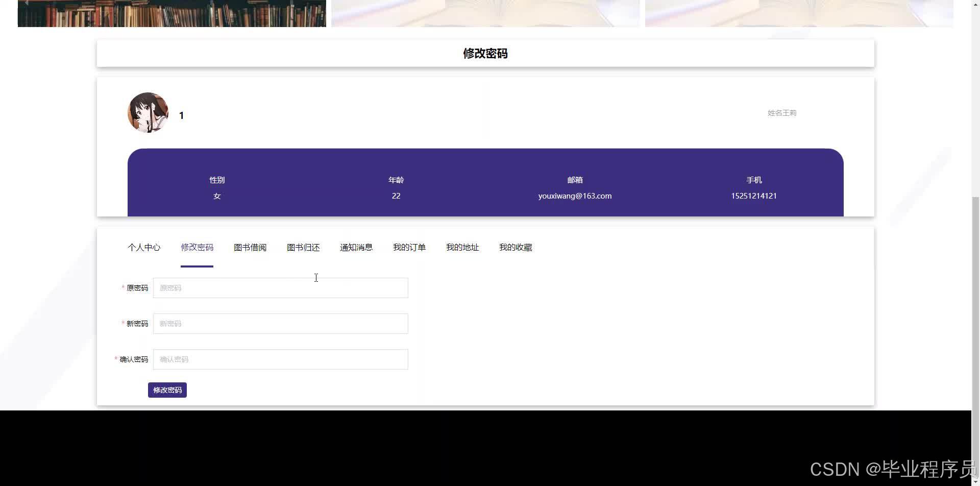The width and height of the screenshot is (980, 486).
Task: Open the 图书归还 tab
Action: (303, 248)
